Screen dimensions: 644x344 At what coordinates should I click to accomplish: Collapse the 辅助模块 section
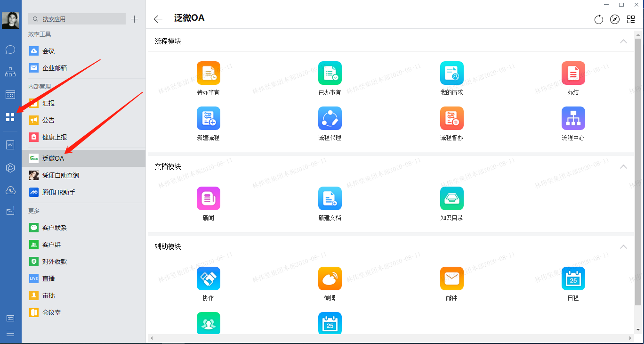(x=623, y=247)
